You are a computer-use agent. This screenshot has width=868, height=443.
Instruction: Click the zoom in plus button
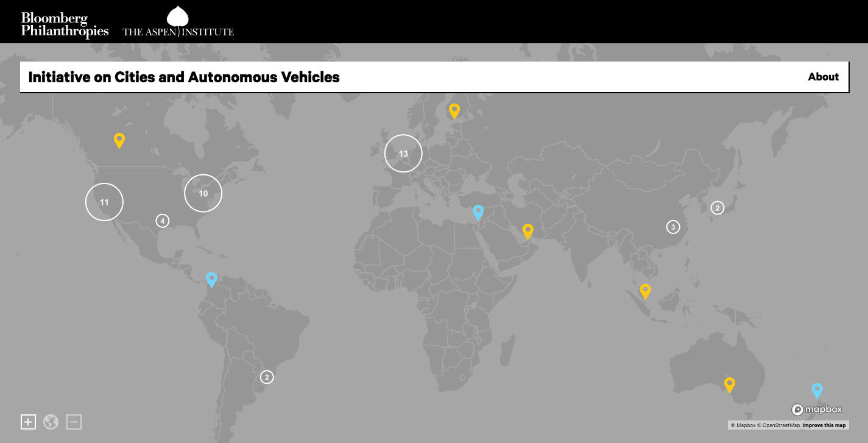tap(28, 422)
